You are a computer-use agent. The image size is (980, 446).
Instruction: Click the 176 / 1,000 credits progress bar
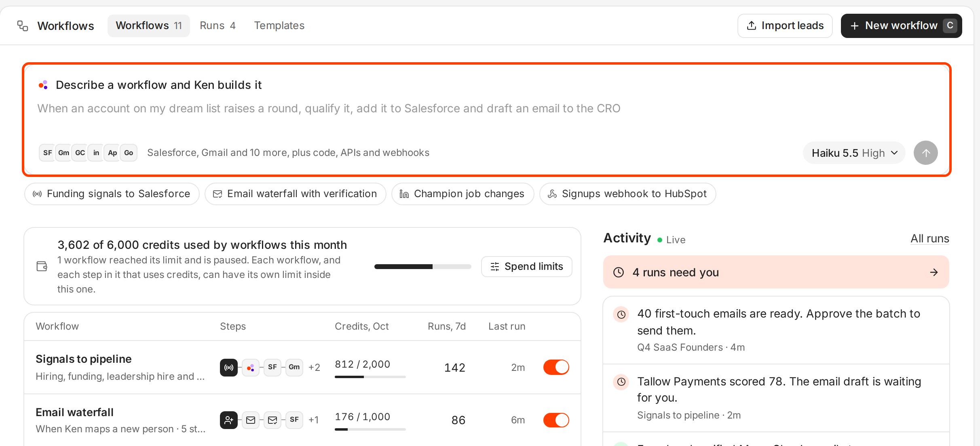pyautogui.click(x=370, y=429)
